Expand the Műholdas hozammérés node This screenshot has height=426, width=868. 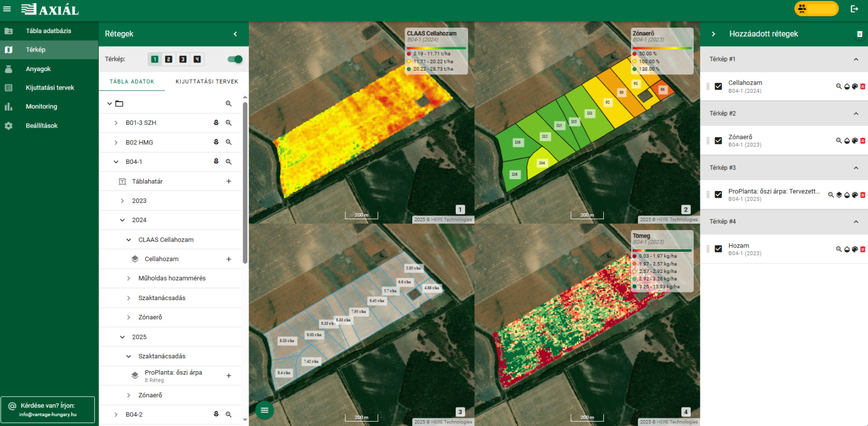click(x=129, y=278)
